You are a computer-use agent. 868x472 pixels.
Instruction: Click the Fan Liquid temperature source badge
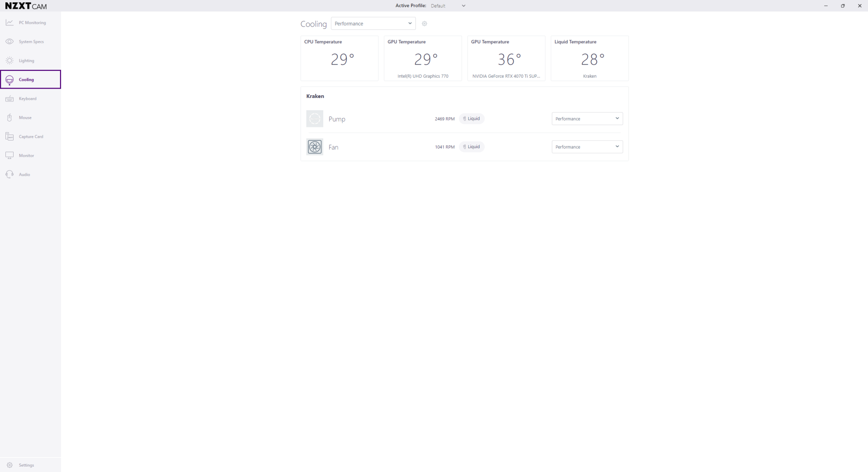pos(472,147)
